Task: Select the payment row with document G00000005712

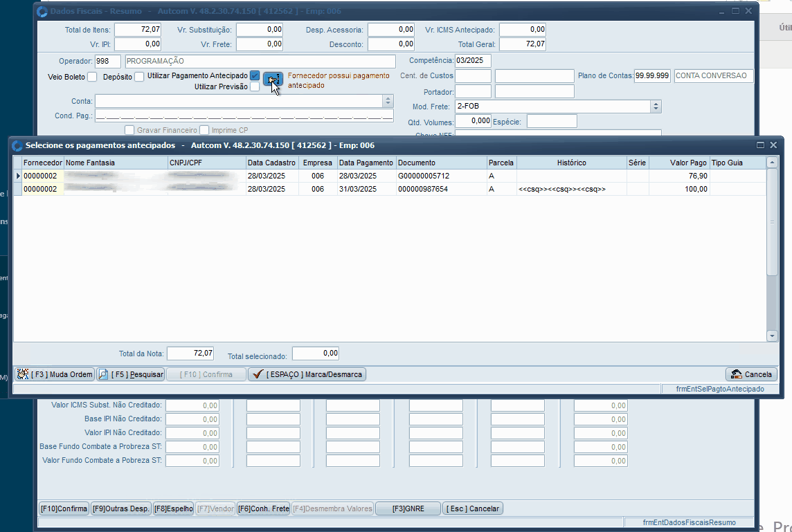Action: click(390, 176)
